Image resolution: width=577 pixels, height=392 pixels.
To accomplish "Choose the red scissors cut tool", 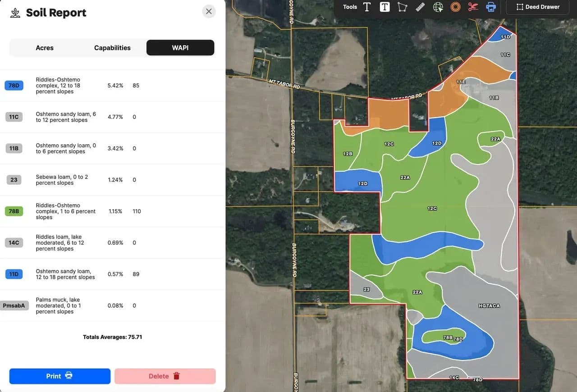I will [473, 7].
